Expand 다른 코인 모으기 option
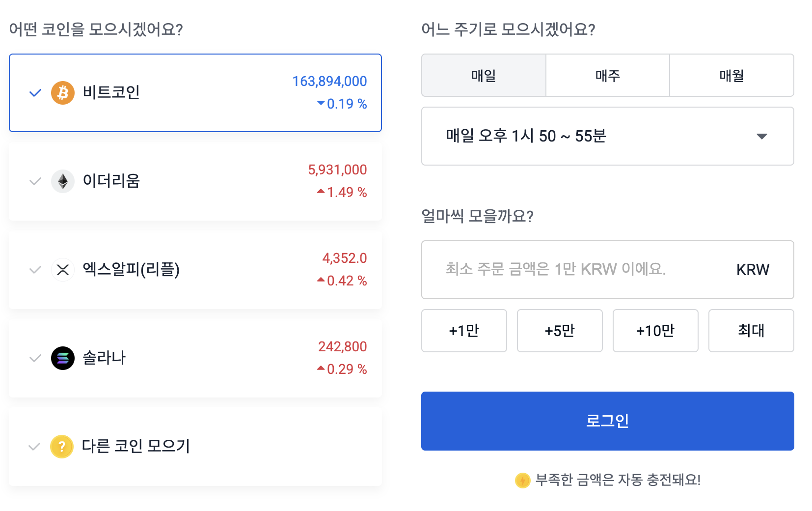This screenshot has width=812, height=511. tap(135, 447)
